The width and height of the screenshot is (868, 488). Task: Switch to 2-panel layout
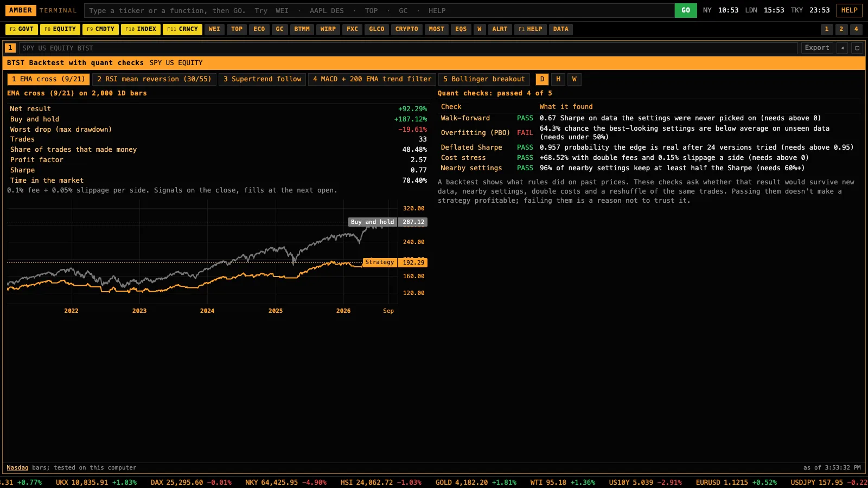click(x=841, y=29)
